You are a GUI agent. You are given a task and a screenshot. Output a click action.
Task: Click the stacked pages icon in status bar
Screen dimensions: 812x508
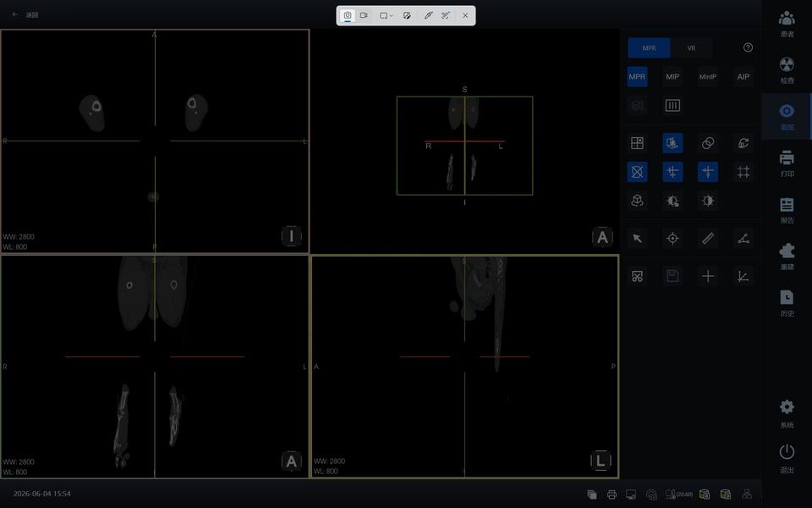point(592,494)
